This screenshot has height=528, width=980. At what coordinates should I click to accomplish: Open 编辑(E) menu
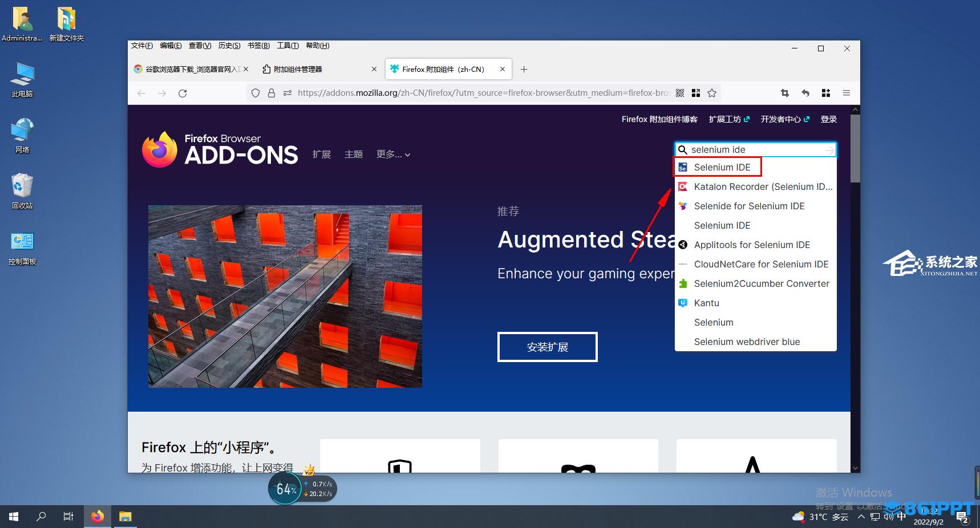pos(171,46)
